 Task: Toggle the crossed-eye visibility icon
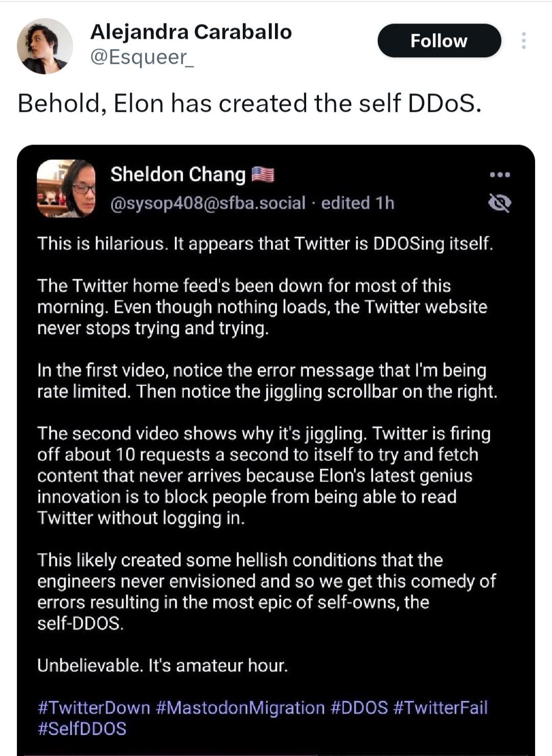499,203
